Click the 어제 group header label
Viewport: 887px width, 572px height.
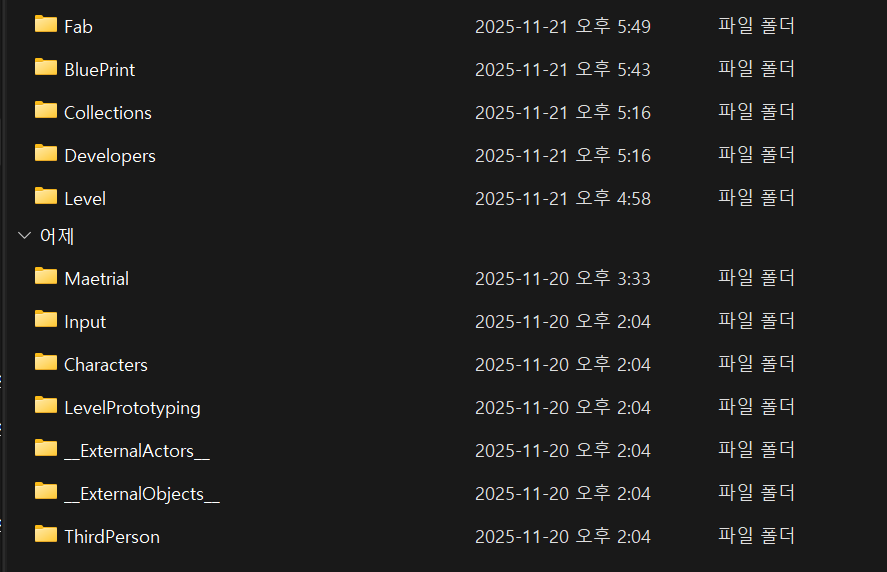click(57, 236)
